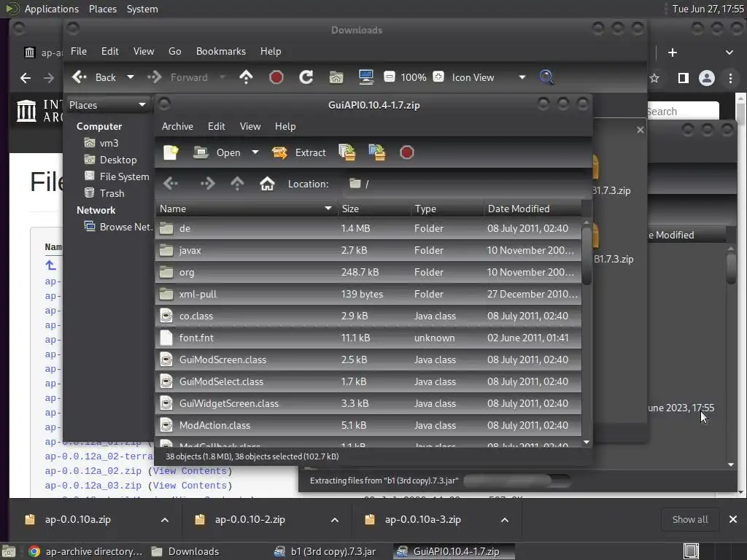Open the Computer icon in Downloads toolbar
The image size is (747, 560).
pos(366,77)
